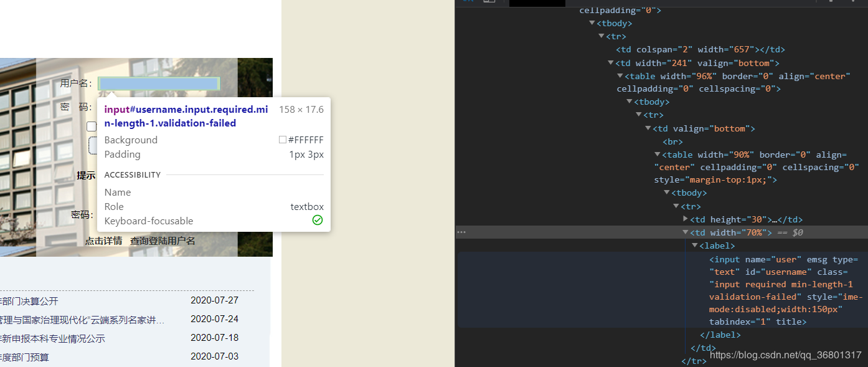
Task: Click the green keyboard-focusable checkmark icon
Action: pyautogui.click(x=318, y=220)
